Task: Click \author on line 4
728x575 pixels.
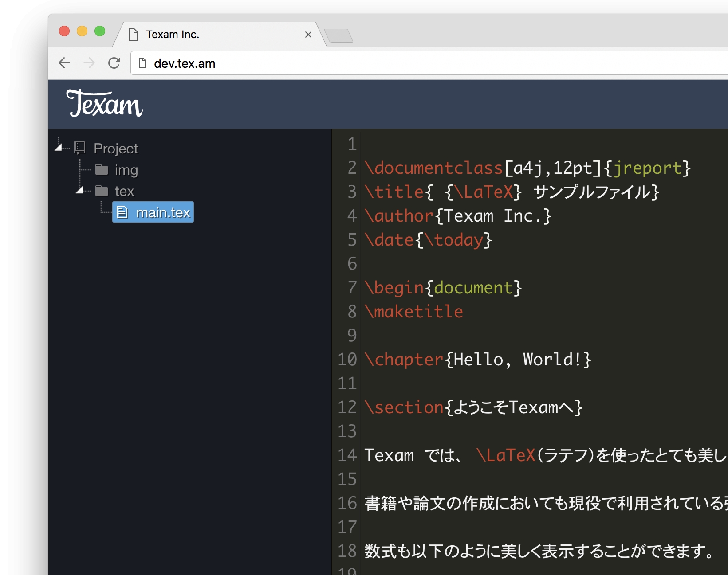Action: [399, 216]
